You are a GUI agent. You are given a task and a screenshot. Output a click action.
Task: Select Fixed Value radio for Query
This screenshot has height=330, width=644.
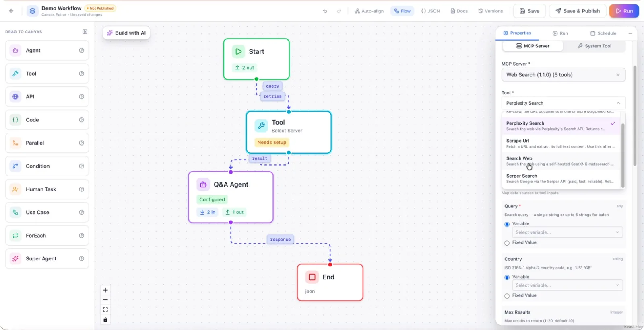tap(507, 243)
